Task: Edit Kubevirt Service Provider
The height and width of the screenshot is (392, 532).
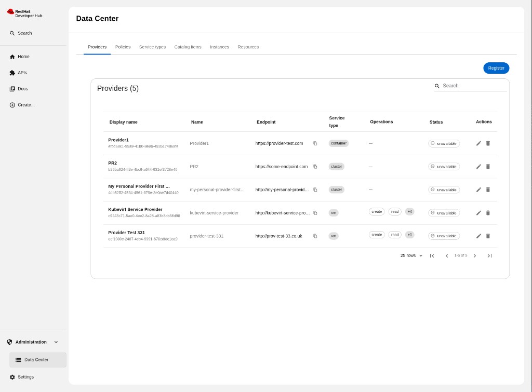Action: (478, 213)
